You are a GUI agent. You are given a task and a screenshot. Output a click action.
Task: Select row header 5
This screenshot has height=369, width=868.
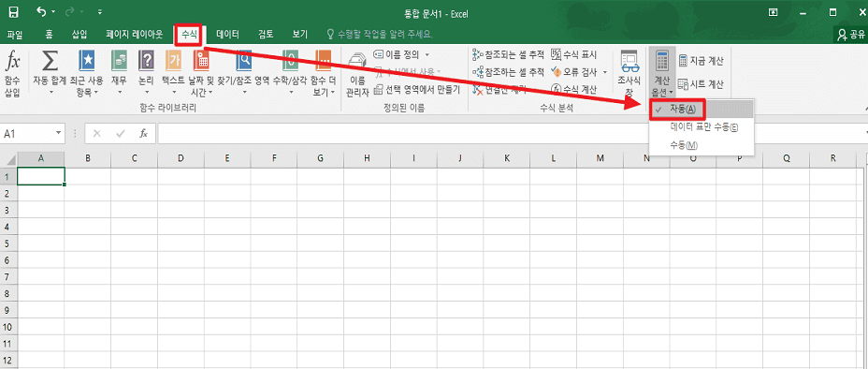8,244
